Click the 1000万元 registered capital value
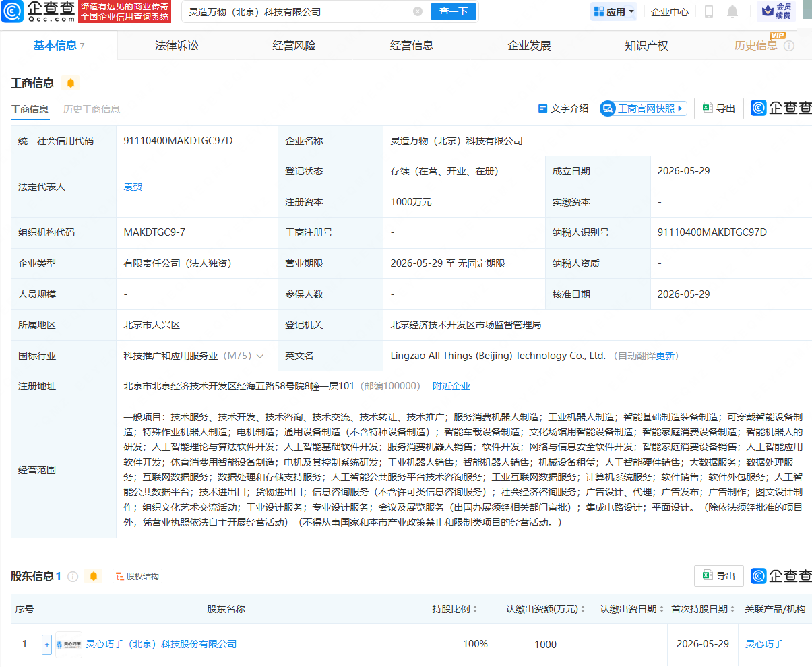The width and height of the screenshot is (812, 667). [x=411, y=202]
